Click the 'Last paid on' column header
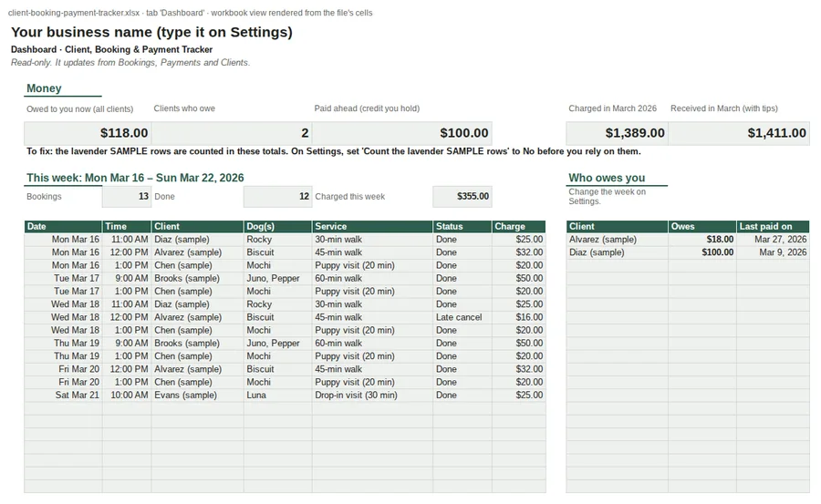 (773, 227)
